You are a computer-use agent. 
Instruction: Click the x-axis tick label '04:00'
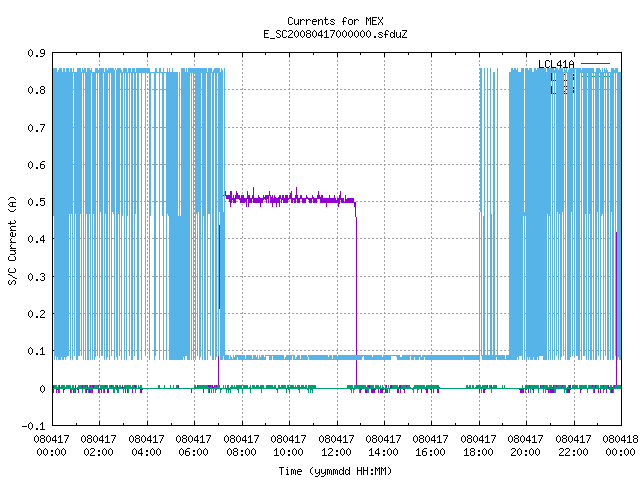click(x=146, y=452)
